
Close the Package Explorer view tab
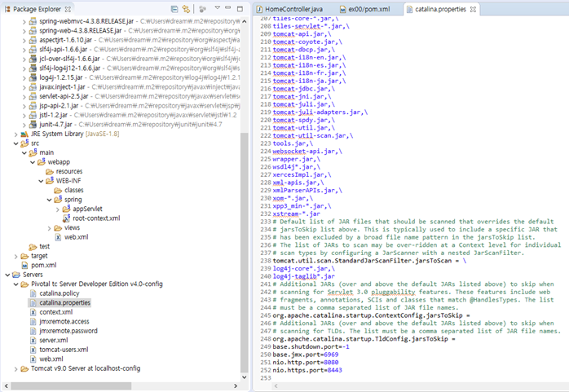tap(68, 9)
